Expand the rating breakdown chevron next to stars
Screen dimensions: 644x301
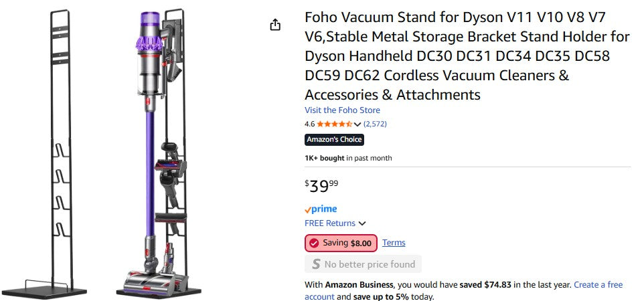357,124
